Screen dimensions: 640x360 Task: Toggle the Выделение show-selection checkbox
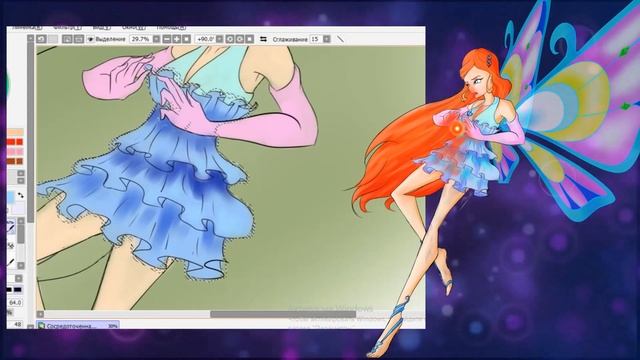[x=91, y=39]
